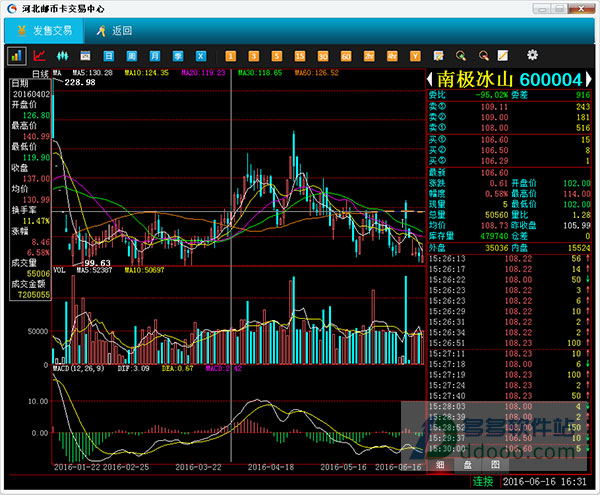The width and height of the screenshot is (600, 495).
Task: Click the 买③ price 106.29
Action: [x=494, y=161]
